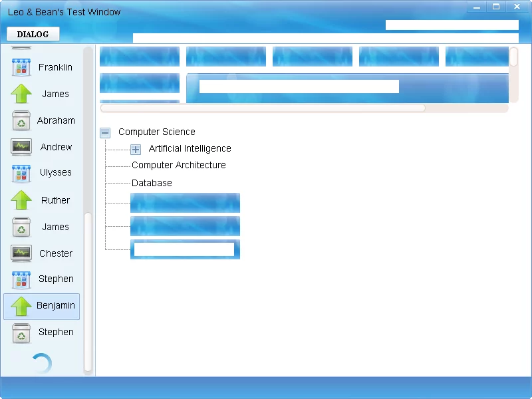Click the recycle bin icon beside Stephen
The image size is (532, 399).
(x=21, y=332)
